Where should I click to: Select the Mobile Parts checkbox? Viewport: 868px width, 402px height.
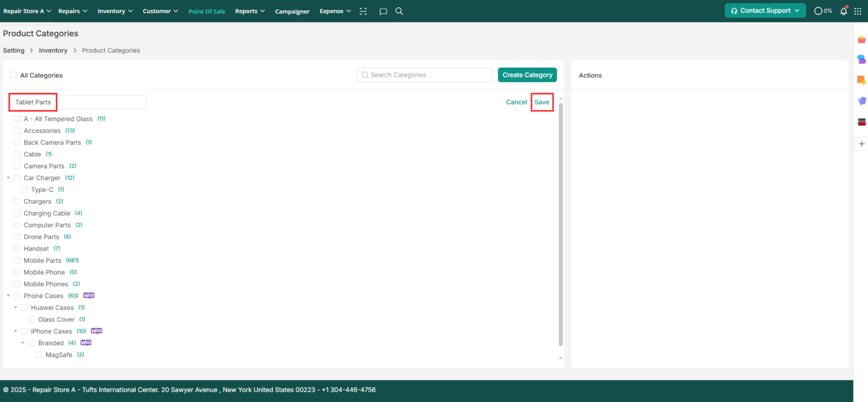17,260
